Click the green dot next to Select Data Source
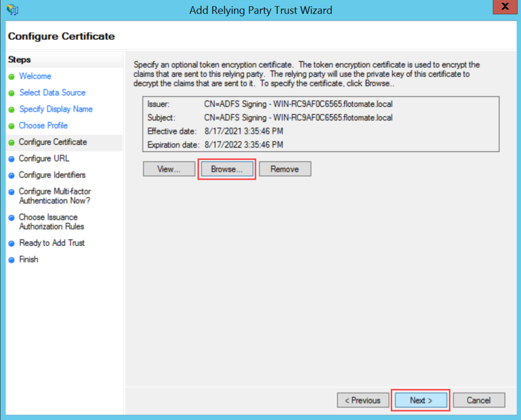 pyautogui.click(x=12, y=93)
